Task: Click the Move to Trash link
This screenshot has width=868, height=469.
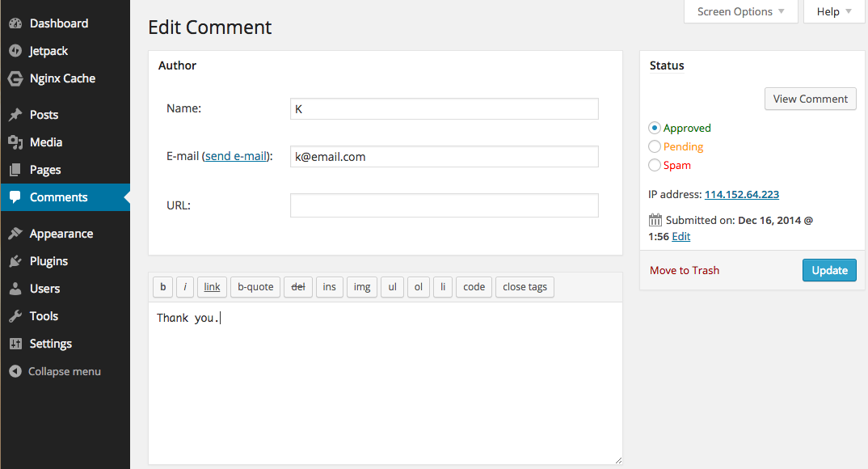Action: coord(684,270)
